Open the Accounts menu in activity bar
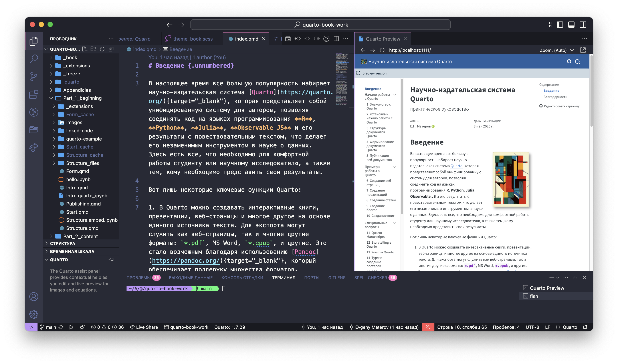The image size is (618, 364). click(34, 297)
